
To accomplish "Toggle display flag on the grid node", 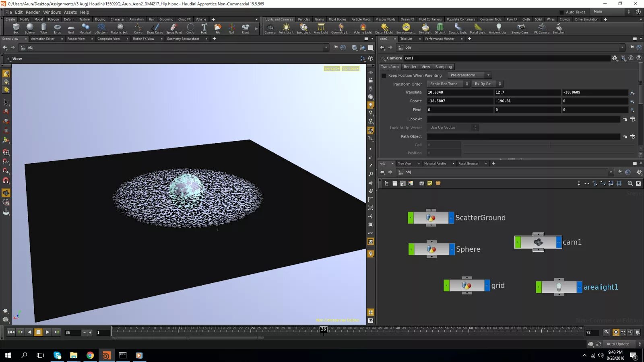I will 487,286.
